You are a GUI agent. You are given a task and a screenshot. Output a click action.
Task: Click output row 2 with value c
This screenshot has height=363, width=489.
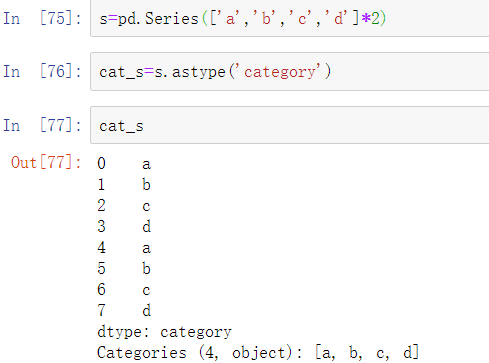[x=124, y=206]
